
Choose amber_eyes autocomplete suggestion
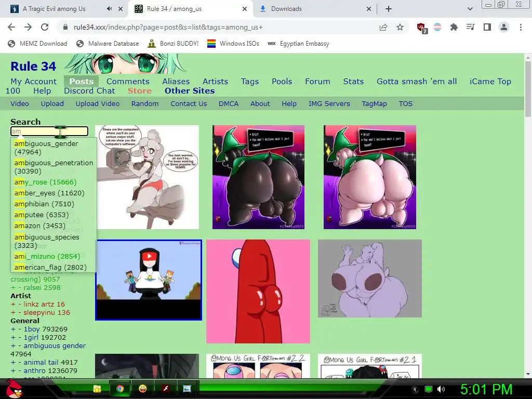click(54, 193)
